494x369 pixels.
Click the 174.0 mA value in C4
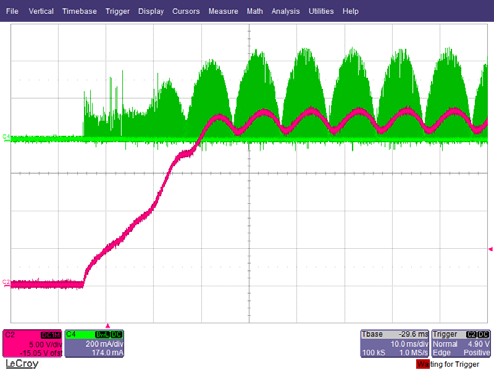(107, 353)
